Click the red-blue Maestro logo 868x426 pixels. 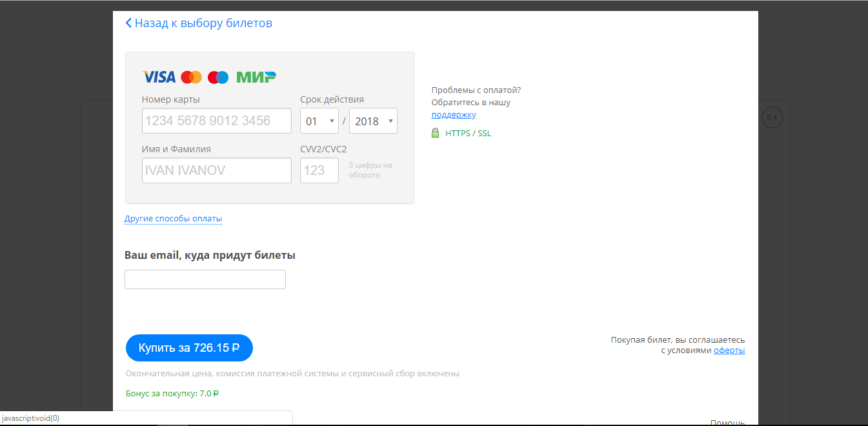218,77
